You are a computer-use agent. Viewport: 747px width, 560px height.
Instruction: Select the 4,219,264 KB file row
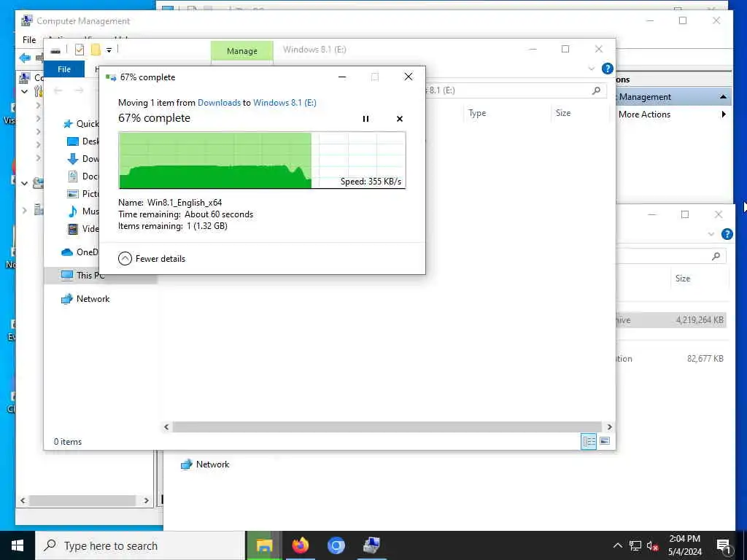pyautogui.click(x=672, y=320)
